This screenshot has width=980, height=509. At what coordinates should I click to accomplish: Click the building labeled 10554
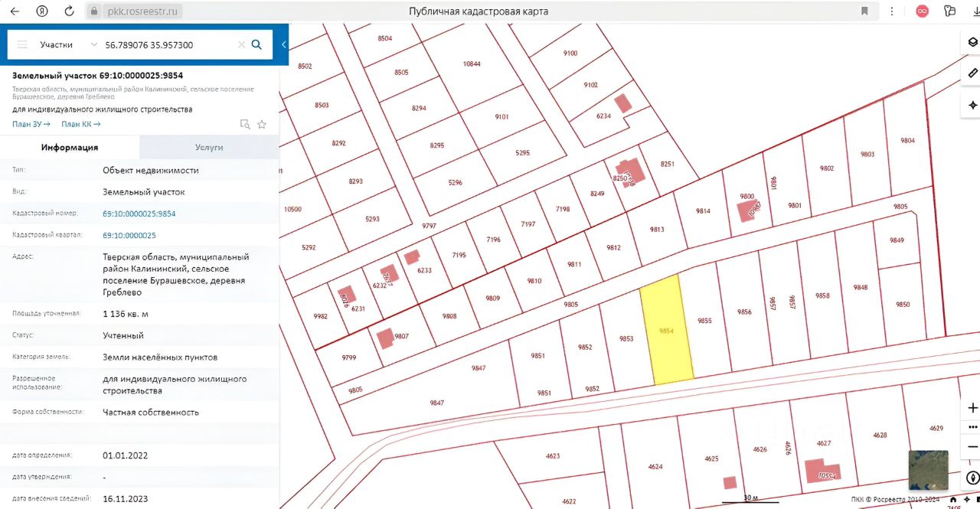pyautogui.click(x=822, y=471)
